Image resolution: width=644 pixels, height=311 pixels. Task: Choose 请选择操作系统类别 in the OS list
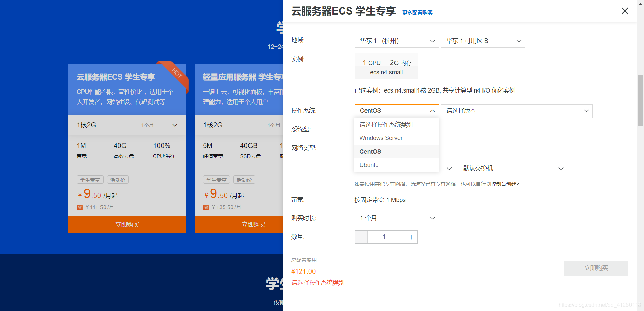[397, 125]
